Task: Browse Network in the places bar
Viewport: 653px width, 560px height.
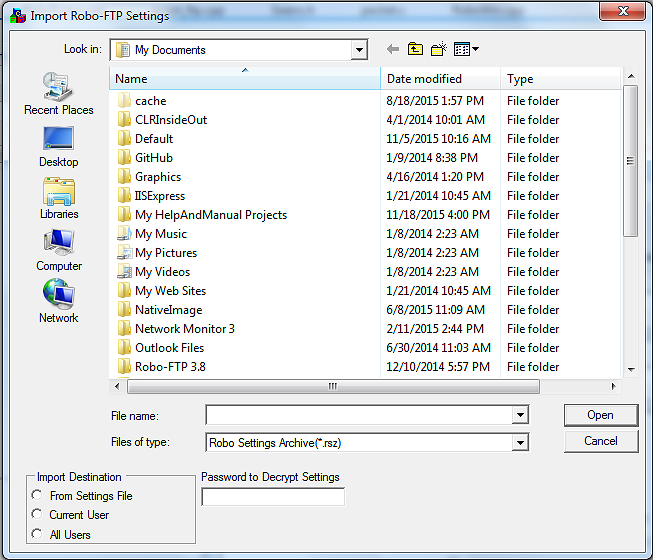Action: [58, 302]
